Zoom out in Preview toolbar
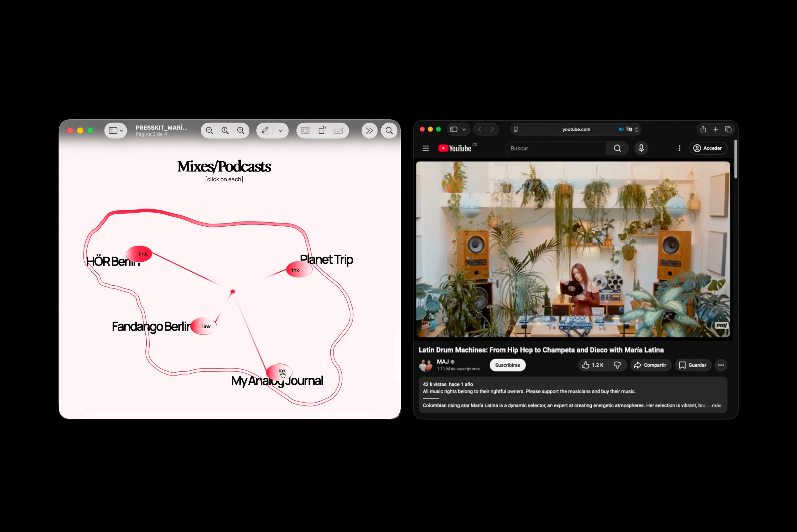797x532 pixels. click(209, 131)
